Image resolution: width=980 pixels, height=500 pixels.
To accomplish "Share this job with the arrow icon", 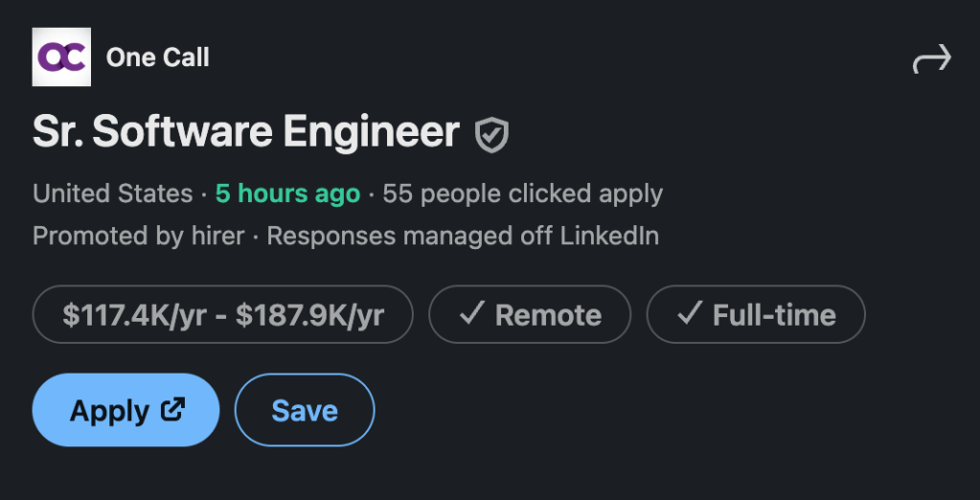I will coord(931,59).
